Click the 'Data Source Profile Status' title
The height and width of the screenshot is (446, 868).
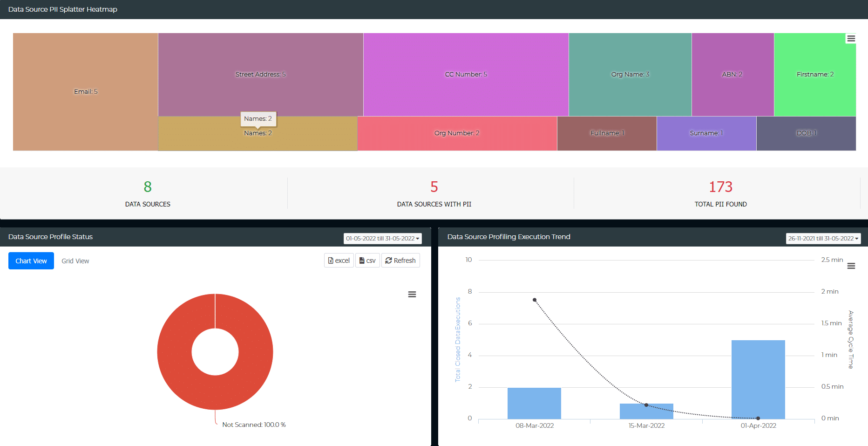click(50, 237)
